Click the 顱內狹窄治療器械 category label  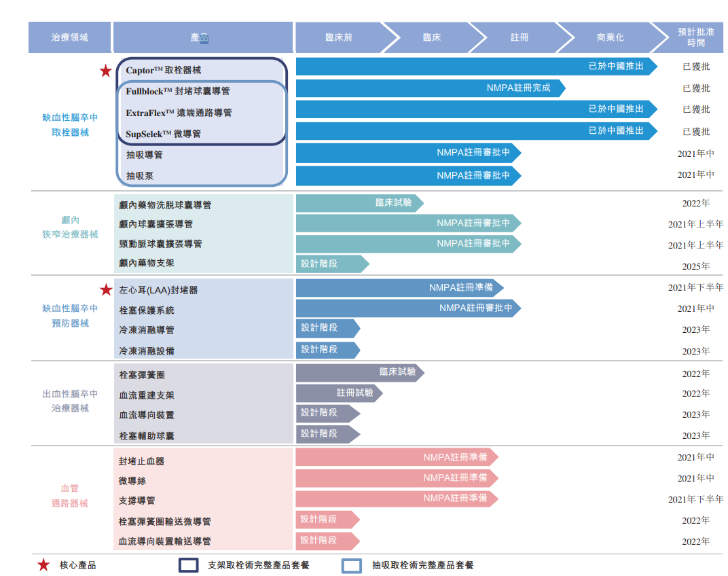coord(70,227)
